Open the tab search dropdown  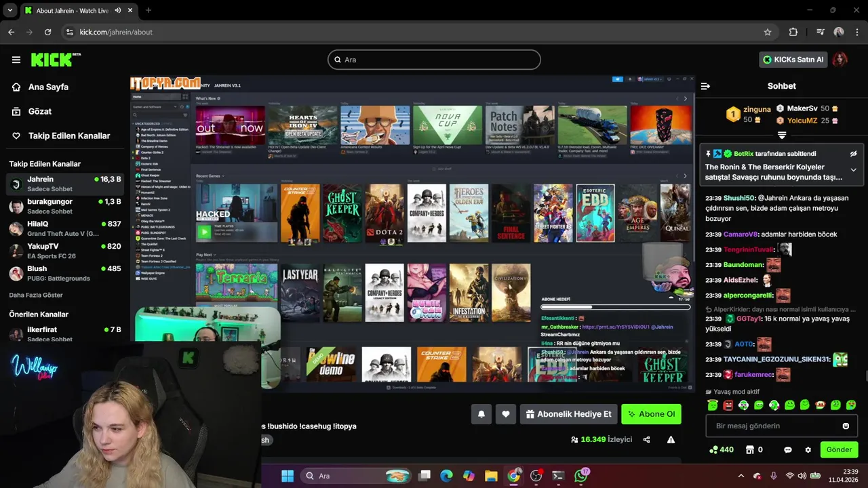[9, 10]
